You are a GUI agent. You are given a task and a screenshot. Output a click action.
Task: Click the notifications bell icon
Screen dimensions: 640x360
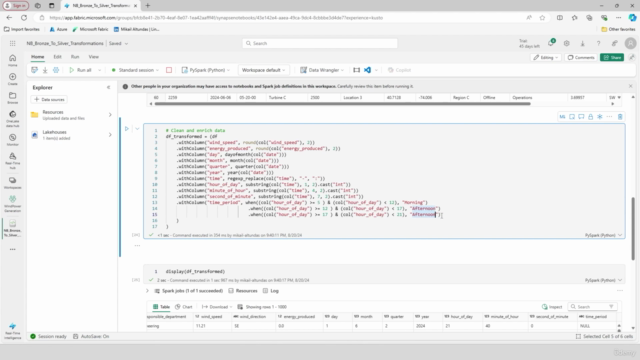tap(551, 43)
